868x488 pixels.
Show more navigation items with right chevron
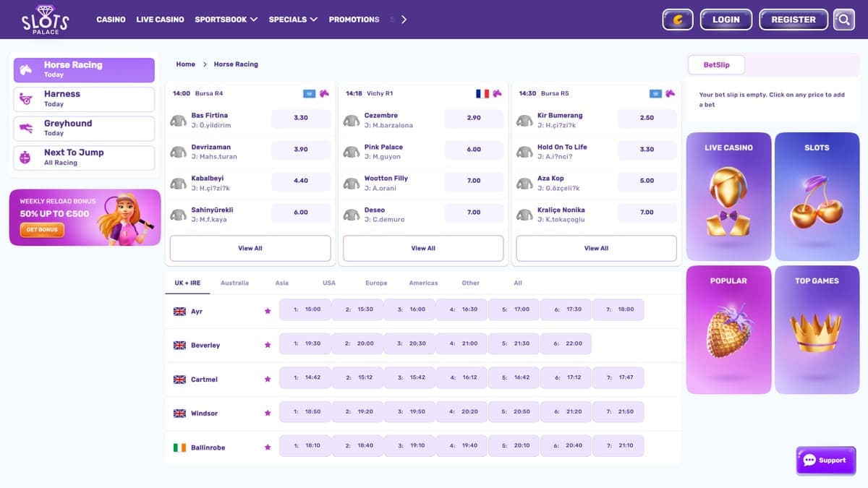[x=404, y=20]
